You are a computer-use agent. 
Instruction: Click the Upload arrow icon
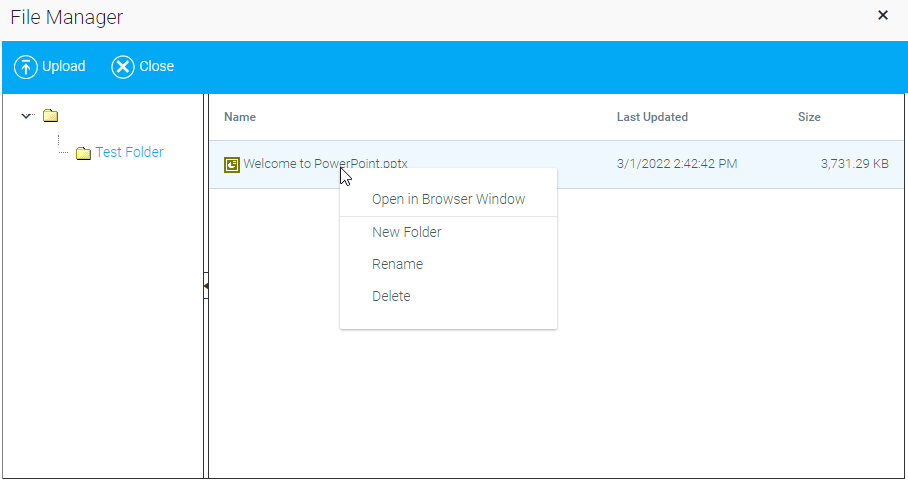tap(25, 67)
